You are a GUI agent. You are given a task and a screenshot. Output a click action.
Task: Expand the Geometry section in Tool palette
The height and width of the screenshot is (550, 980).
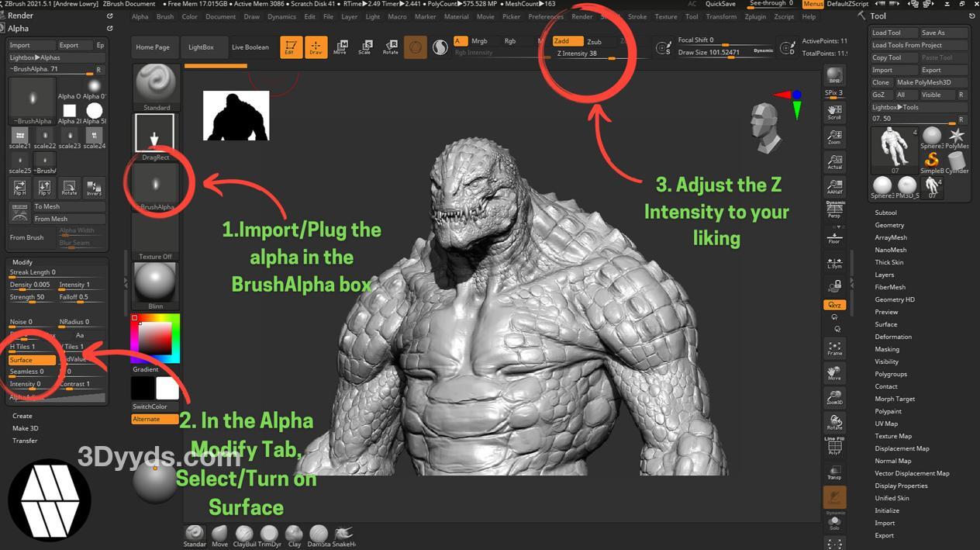pyautogui.click(x=889, y=225)
